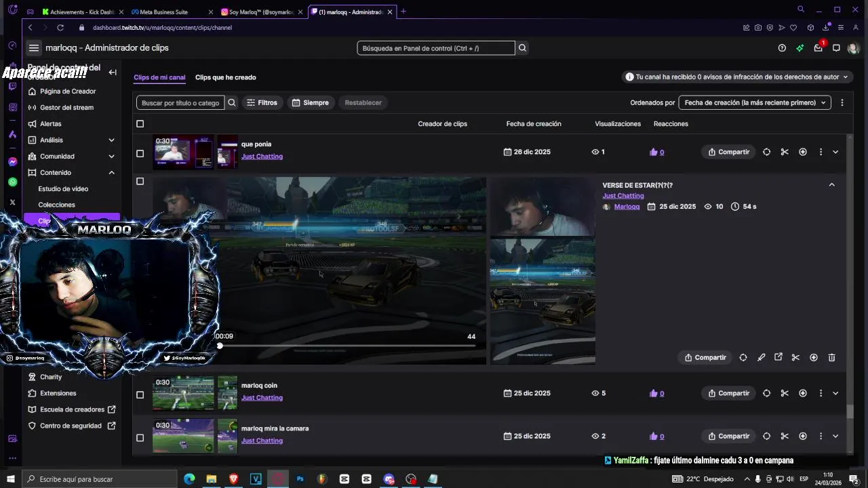Open Colecciones sidebar item
This screenshot has height=488, width=868.
(57, 205)
